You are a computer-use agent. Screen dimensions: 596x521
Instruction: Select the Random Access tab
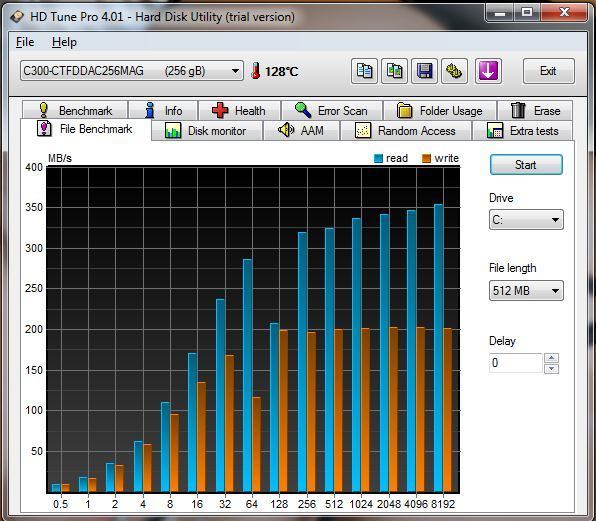pos(405,131)
